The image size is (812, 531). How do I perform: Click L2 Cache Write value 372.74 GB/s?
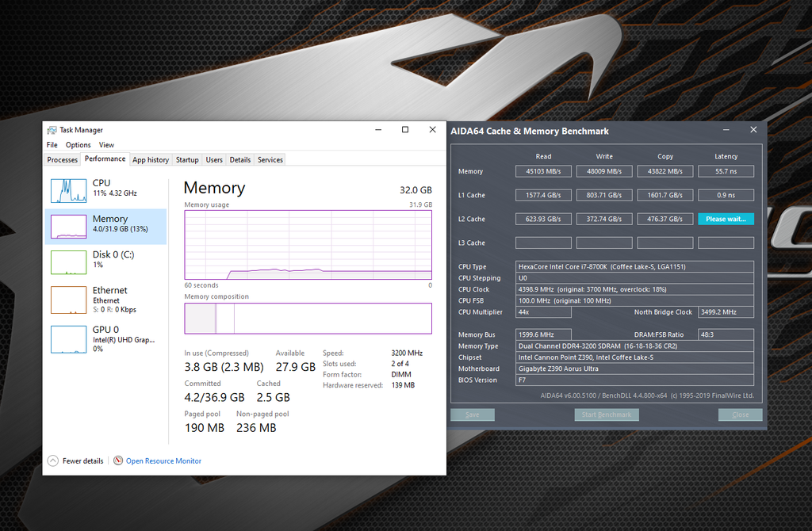point(604,219)
